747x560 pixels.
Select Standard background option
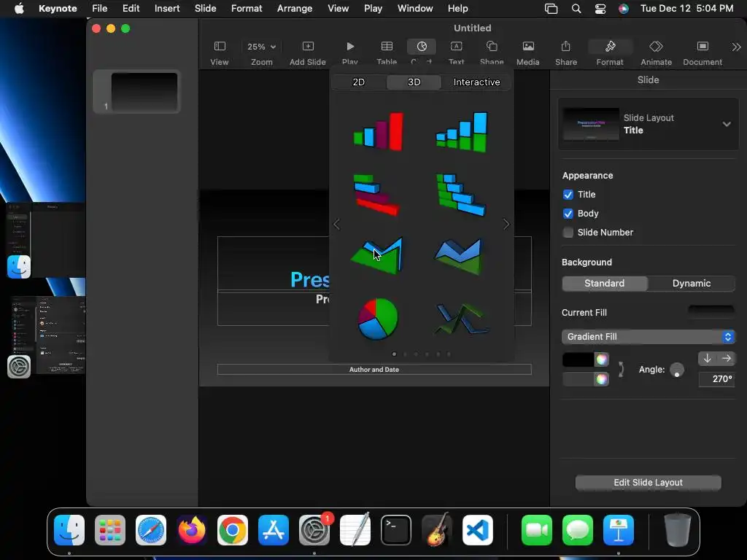[x=605, y=284]
